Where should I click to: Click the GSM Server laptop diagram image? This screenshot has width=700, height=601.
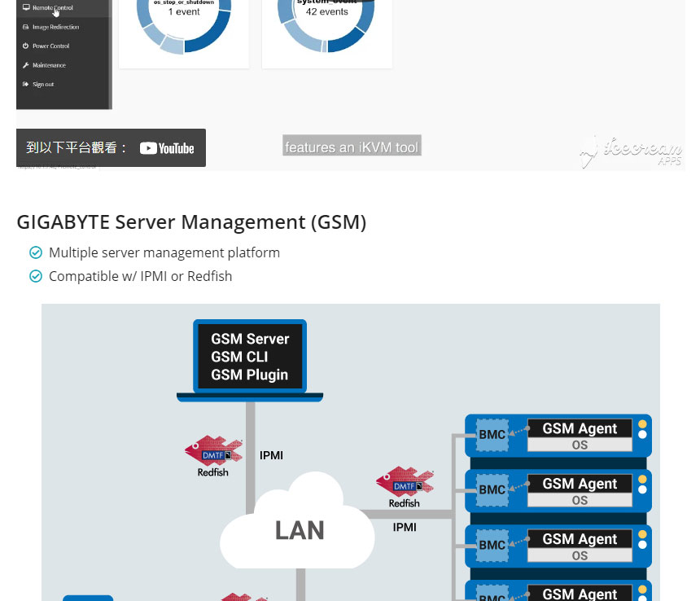pyautogui.click(x=250, y=360)
